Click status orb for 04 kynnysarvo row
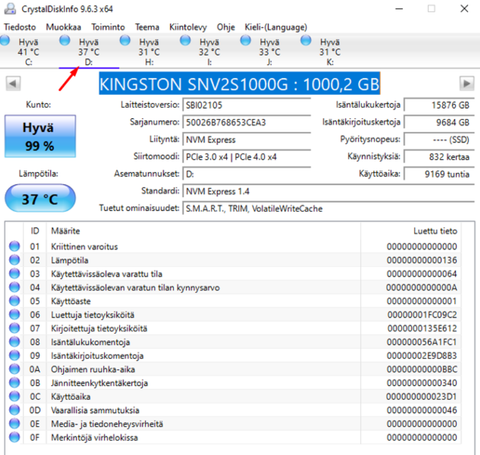 pyautogui.click(x=14, y=287)
